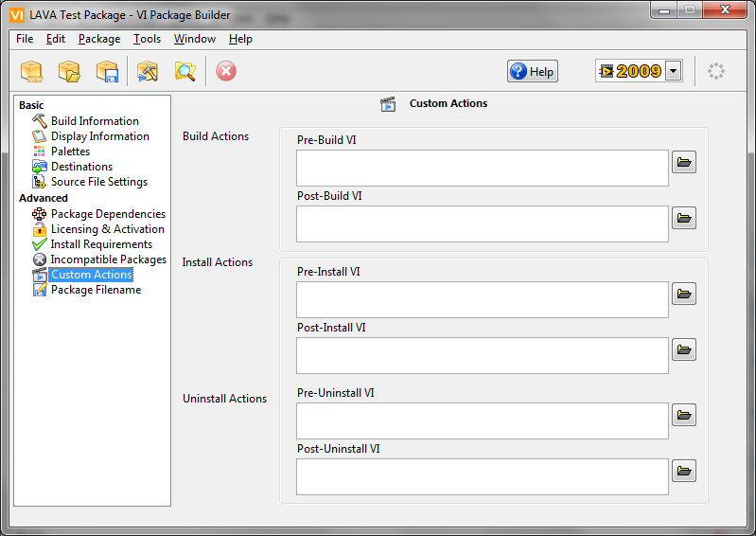Click the Display Information icon
756x536 pixels.
[x=39, y=136]
